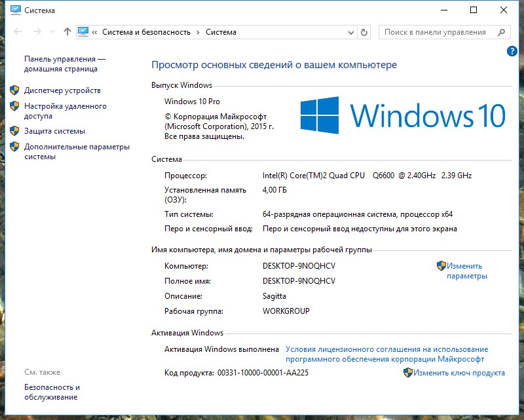Refresh the page with the reload icon

(364, 32)
